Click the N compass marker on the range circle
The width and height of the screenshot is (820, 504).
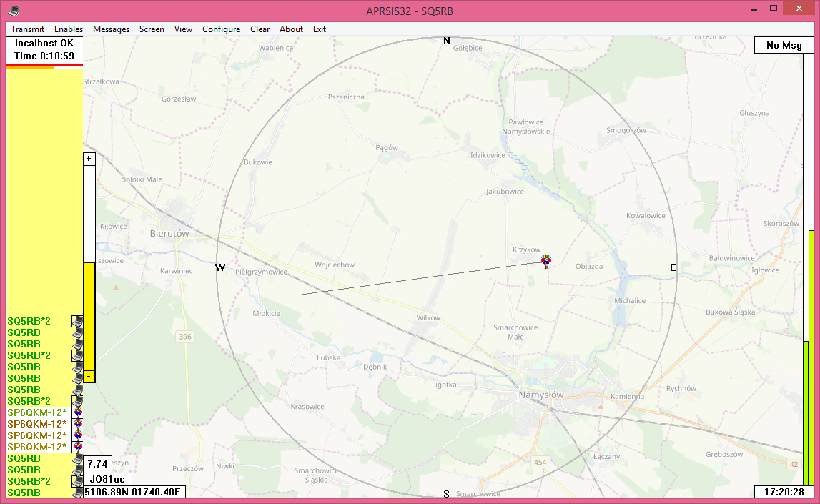(447, 41)
